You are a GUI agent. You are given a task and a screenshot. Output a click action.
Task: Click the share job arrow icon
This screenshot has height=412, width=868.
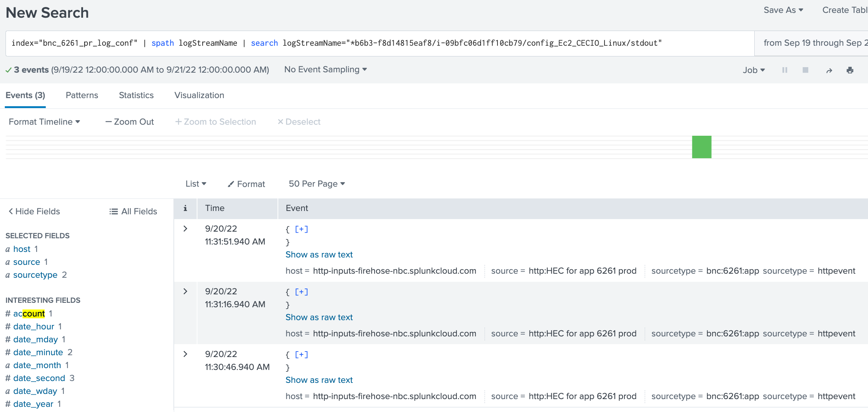pos(829,70)
